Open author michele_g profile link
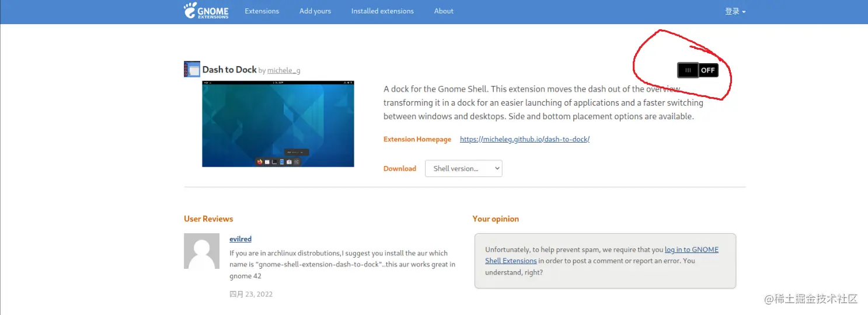Viewport: 868px width, 315px height. click(284, 70)
